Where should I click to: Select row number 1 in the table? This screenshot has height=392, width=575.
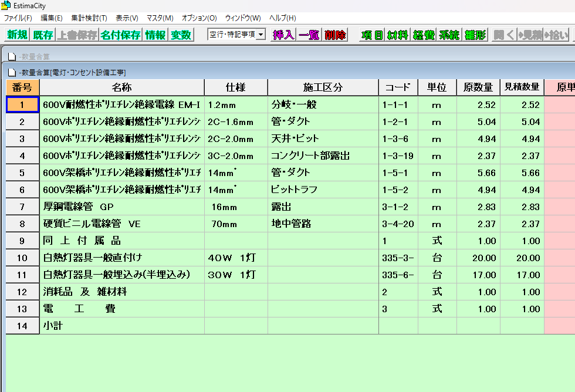22,103
